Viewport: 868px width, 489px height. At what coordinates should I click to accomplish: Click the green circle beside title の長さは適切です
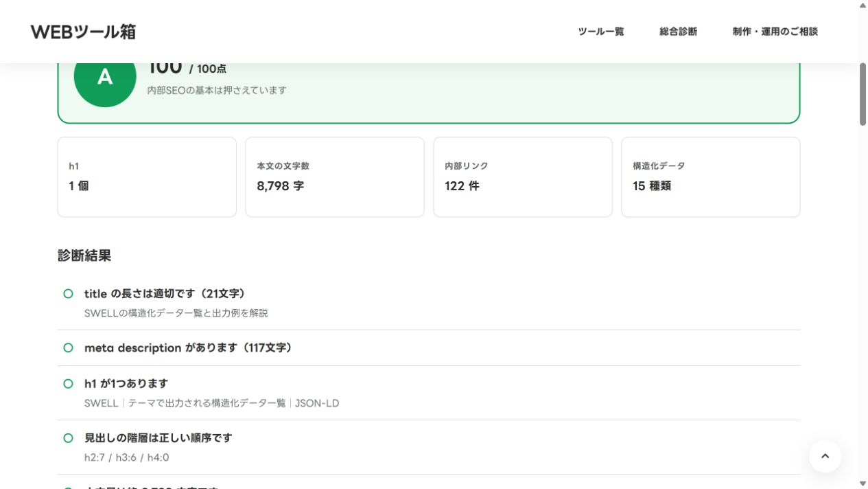coord(68,294)
